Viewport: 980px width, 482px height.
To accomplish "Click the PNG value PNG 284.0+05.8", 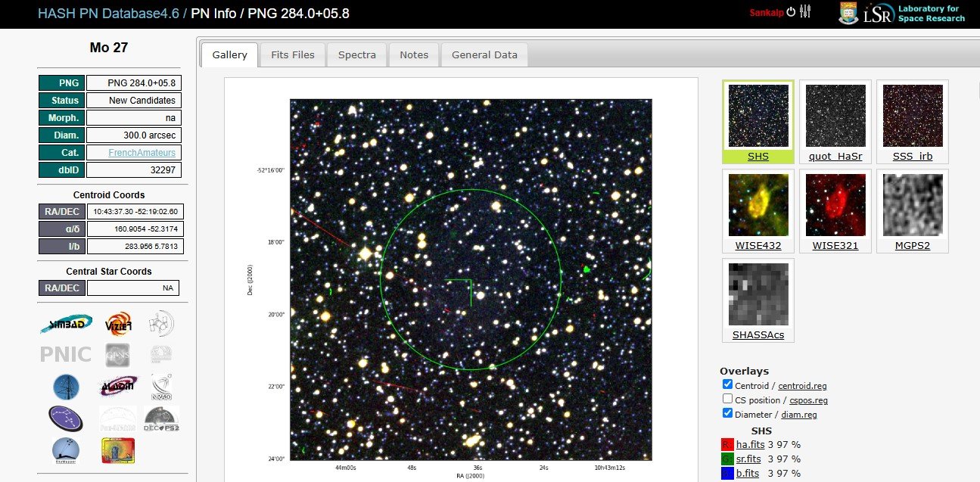I will point(134,83).
